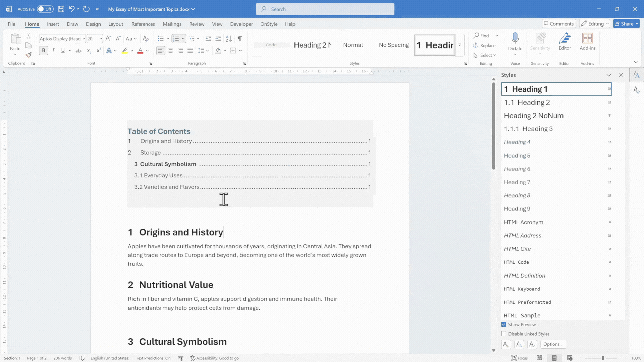Uncheck the Show Preview checkbox
This screenshot has width=644, height=362.
coord(504,324)
